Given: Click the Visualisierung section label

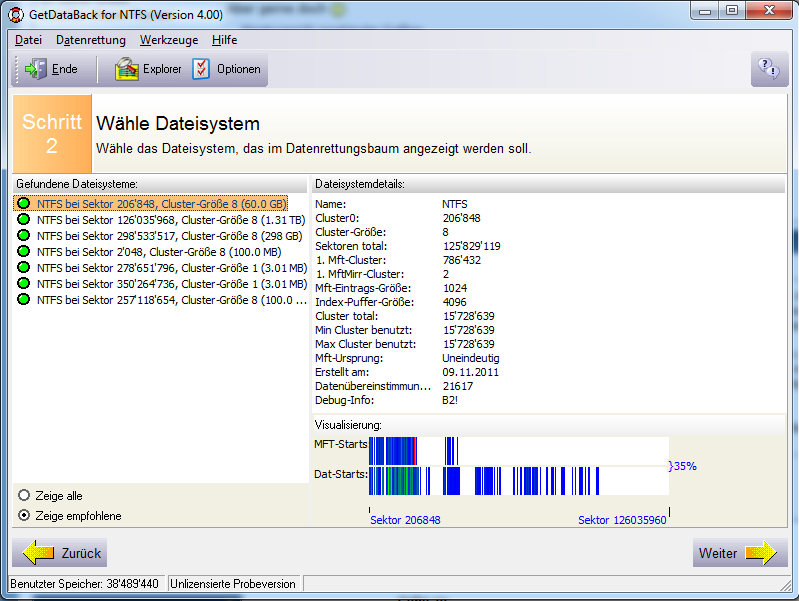Looking at the screenshot, I should point(348,425).
